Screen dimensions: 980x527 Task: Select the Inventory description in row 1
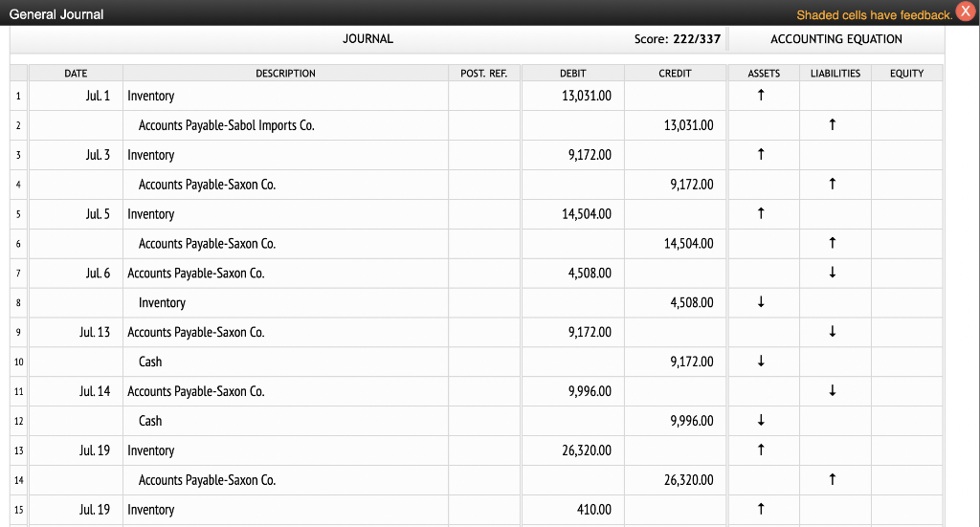[x=150, y=97]
